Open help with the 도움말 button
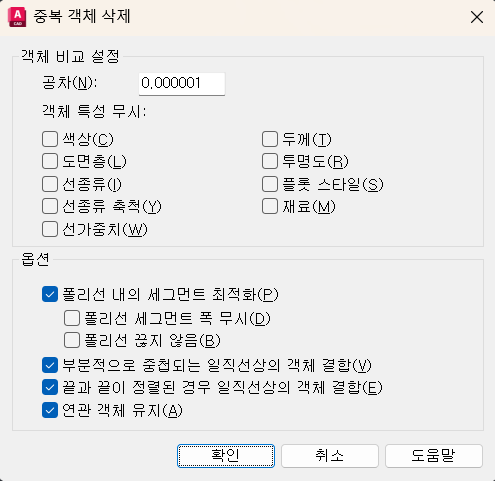This screenshot has width=495, height=481. pos(434,456)
